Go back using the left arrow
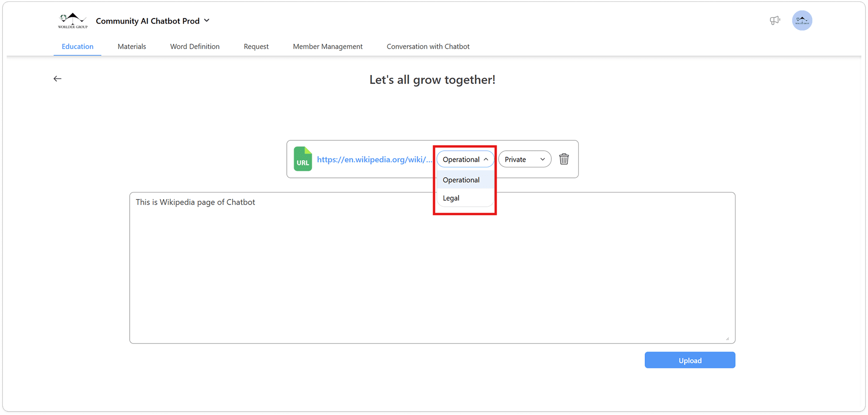This screenshot has width=868, height=415. [57, 79]
